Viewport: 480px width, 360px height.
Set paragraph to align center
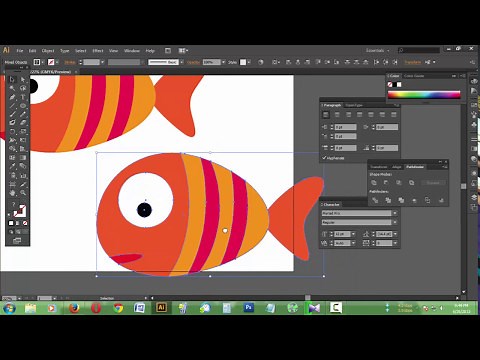337,115
